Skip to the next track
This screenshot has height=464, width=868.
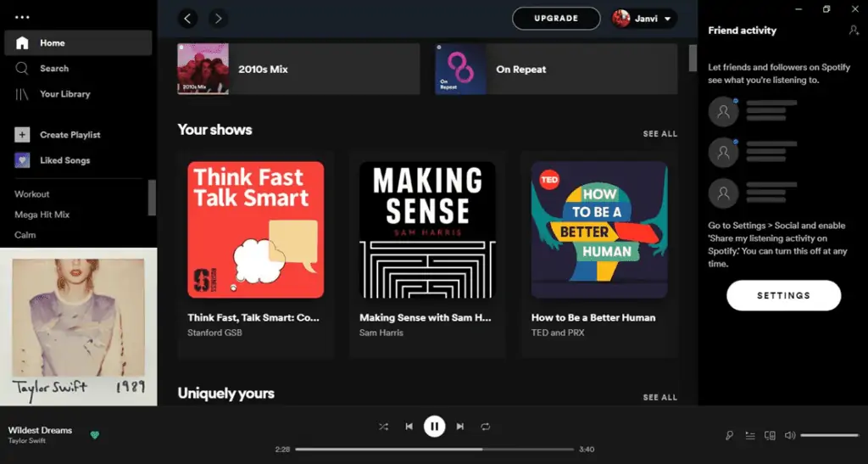pyautogui.click(x=460, y=427)
